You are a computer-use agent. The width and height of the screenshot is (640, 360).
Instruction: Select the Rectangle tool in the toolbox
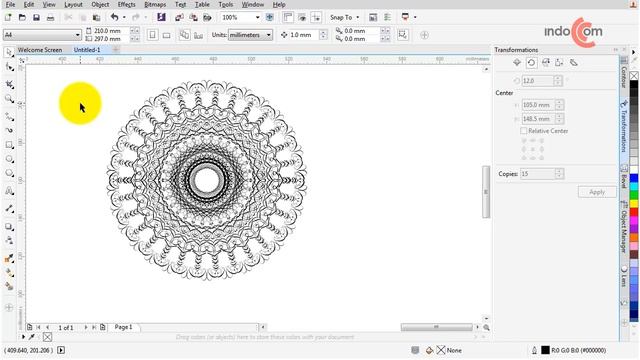tap(9, 145)
